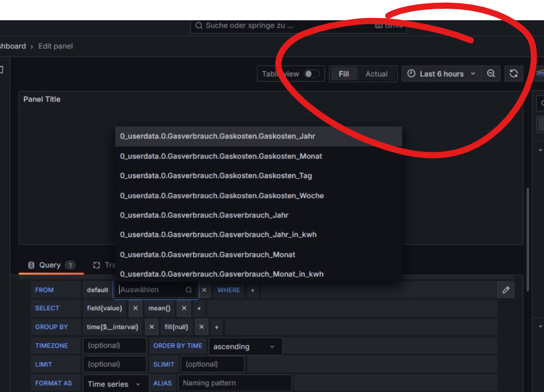Remove the measurement with X next to Auswählen
This screenshot has width=544, height=392.
point(204,290)
